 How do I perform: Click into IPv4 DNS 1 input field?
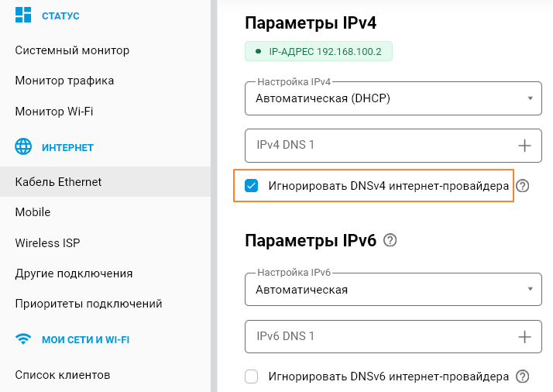click(x=372, y=145)
